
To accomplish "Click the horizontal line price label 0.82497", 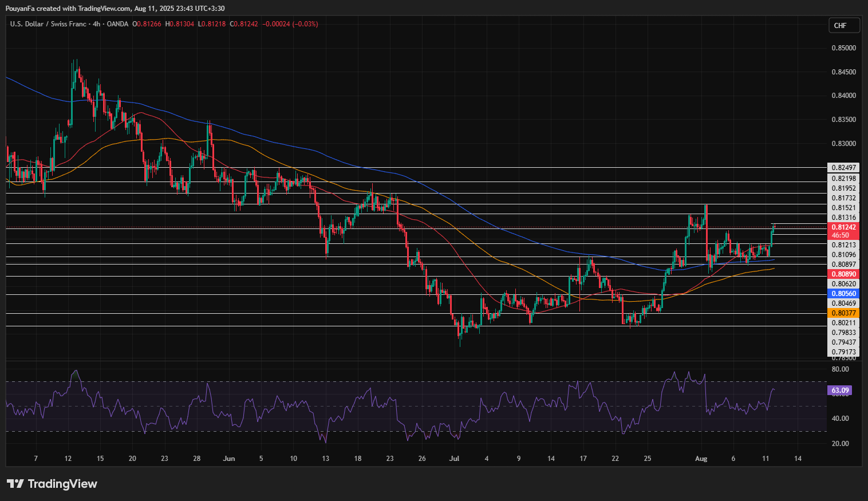I will click(843, 168).
